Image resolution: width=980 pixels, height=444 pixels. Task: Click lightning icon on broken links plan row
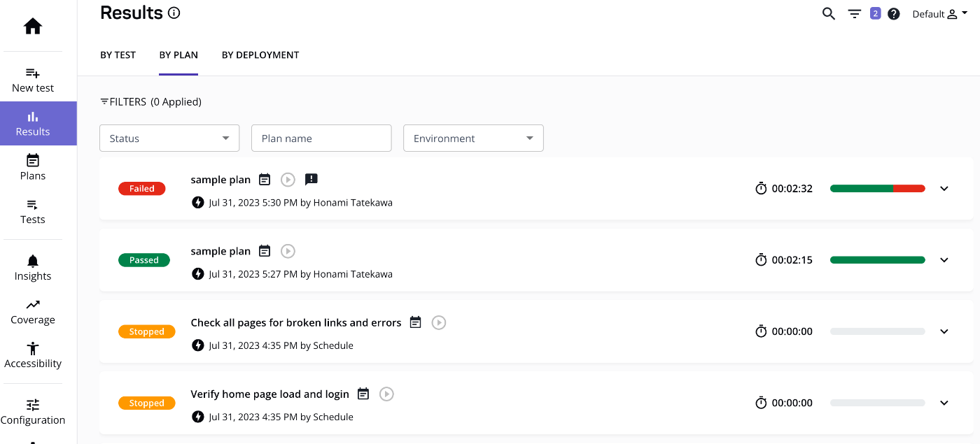pyautogui.click(x=198, y=345)
